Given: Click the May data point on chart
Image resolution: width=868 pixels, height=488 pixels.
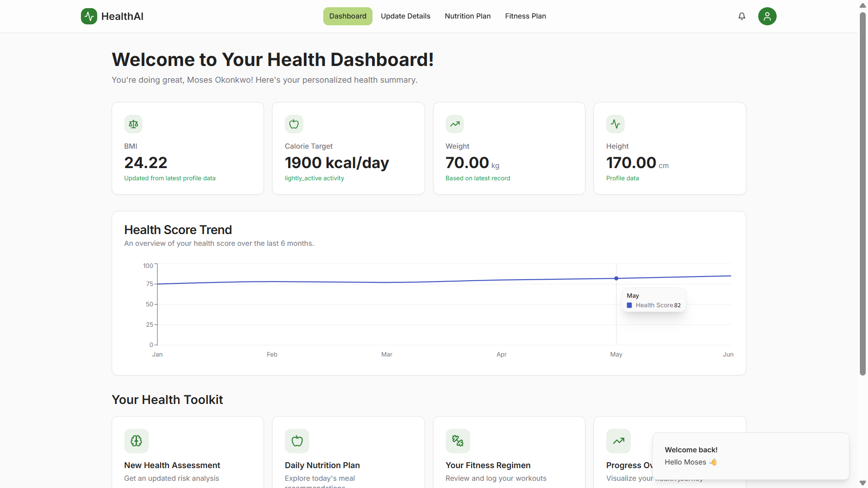Looking at the screenshot, I should 616,278.
